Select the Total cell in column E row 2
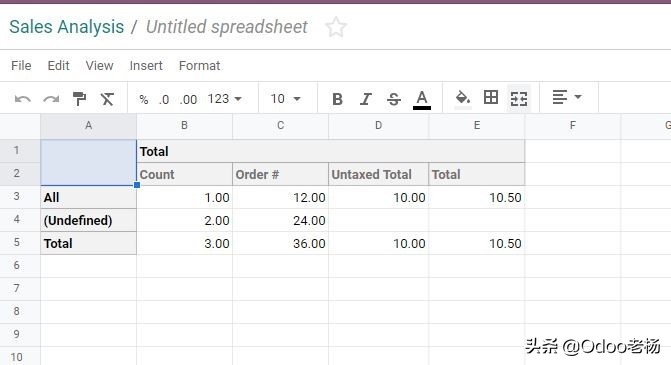 (477, 174)
